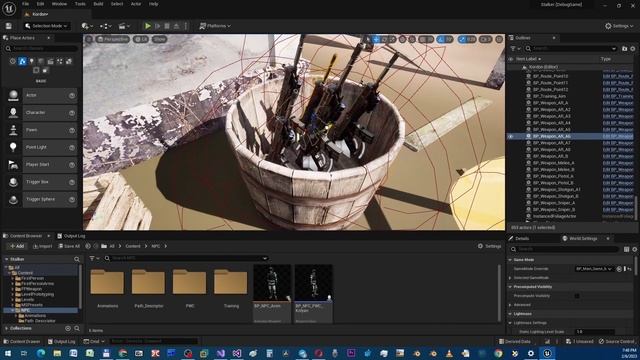This screenshot has height=360, width=640.
Task: Click the Eject toolbar icon
Action: pyautogui.click(x=176, y=26)
